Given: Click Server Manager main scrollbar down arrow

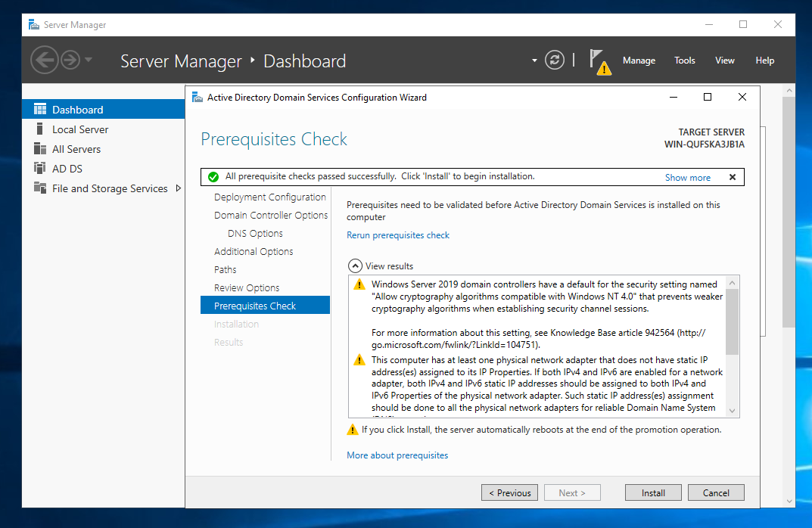Looking at the screenshot, I should pyautogui.click(x=789, y=501).
